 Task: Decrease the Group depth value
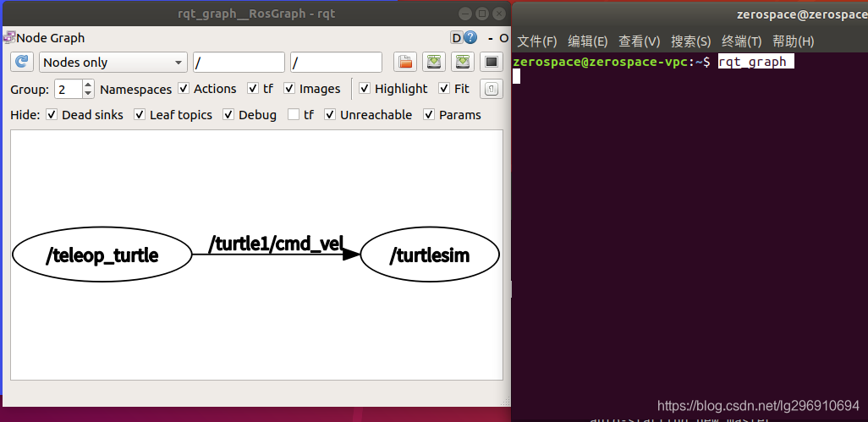pyautogui.click(x=88, y=94)
